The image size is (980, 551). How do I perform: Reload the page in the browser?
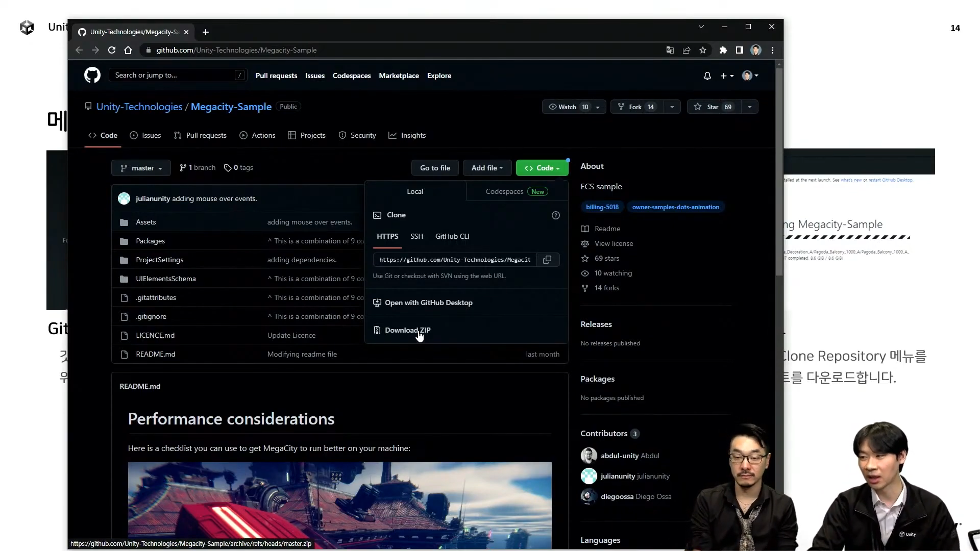click(112, 50)
